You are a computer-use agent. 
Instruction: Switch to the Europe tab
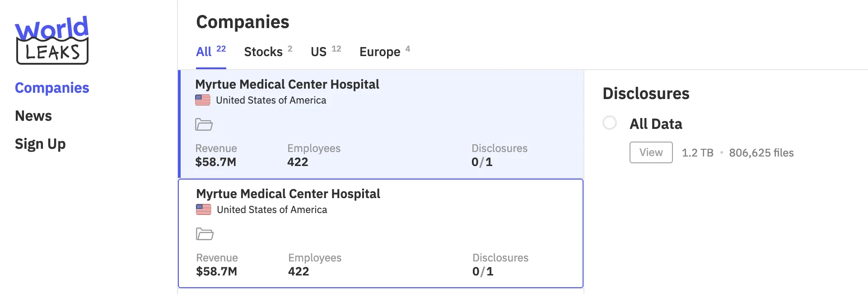pos(385,52)
